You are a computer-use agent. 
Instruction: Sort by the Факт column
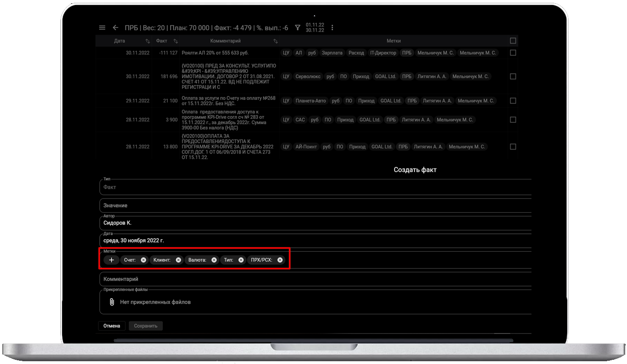175,41
